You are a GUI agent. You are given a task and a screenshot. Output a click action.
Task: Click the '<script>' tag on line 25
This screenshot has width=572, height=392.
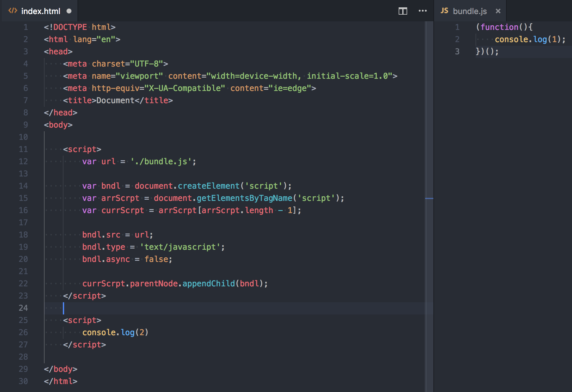tap(82, 320)
